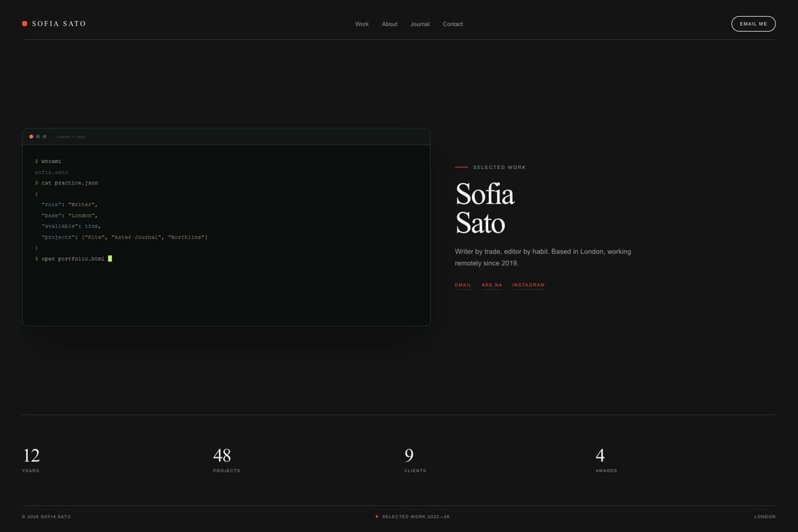The height and width of the screenshot is (532, 798).
Task: Click the "base": "London" line
Action: (70, 215)
